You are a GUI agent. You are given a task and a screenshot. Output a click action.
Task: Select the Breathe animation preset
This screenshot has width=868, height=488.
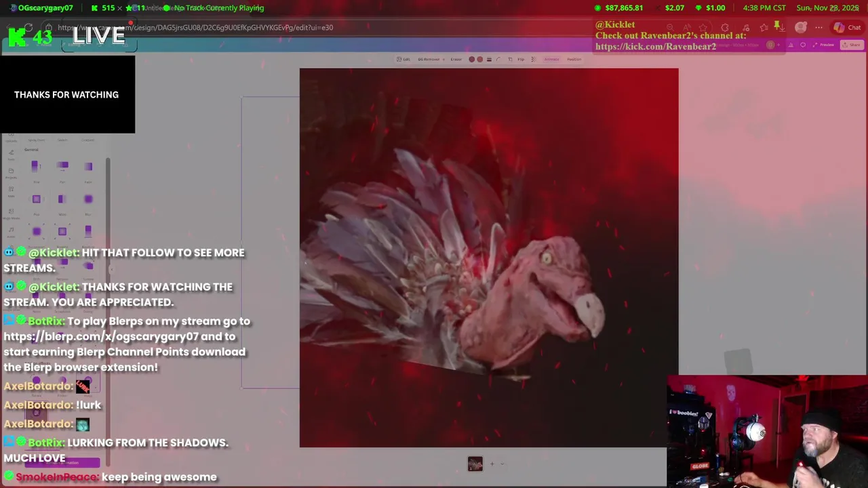62,231
